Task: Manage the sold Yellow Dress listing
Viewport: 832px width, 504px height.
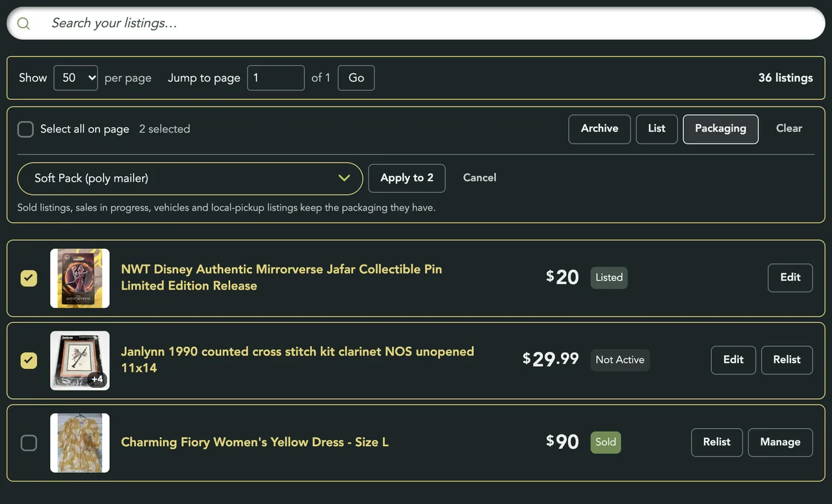Action: (x=780, y=442)
